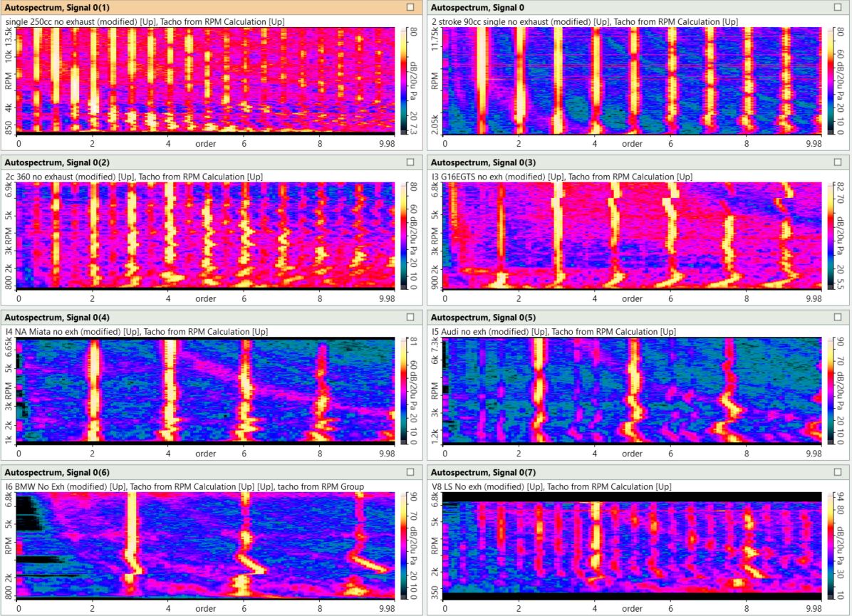Toggle the square box on the Signal 0(5) header
Viewport: 852px width, 616px height.
point(837,317)
